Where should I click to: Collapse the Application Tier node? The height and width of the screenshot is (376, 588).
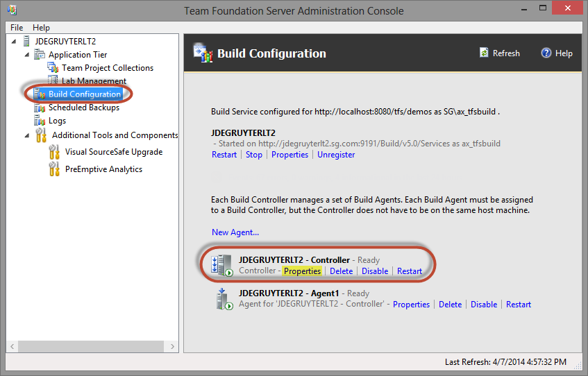pyautogui.click(x=27, y=55)
